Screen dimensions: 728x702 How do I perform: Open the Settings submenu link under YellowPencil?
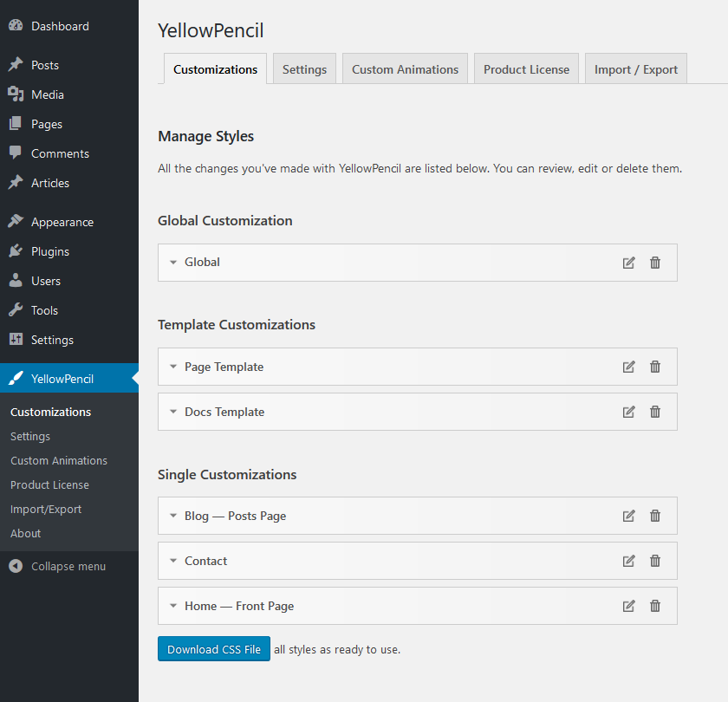click(x=30, y=437)
